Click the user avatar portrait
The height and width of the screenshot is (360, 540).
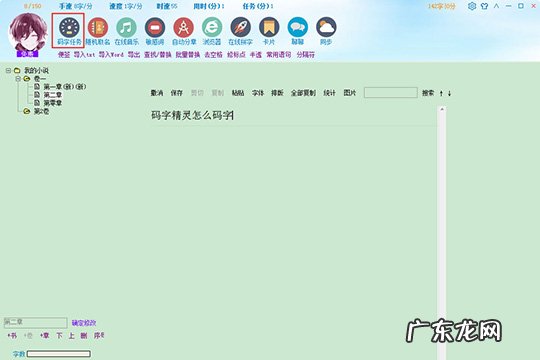pos(28,33)
